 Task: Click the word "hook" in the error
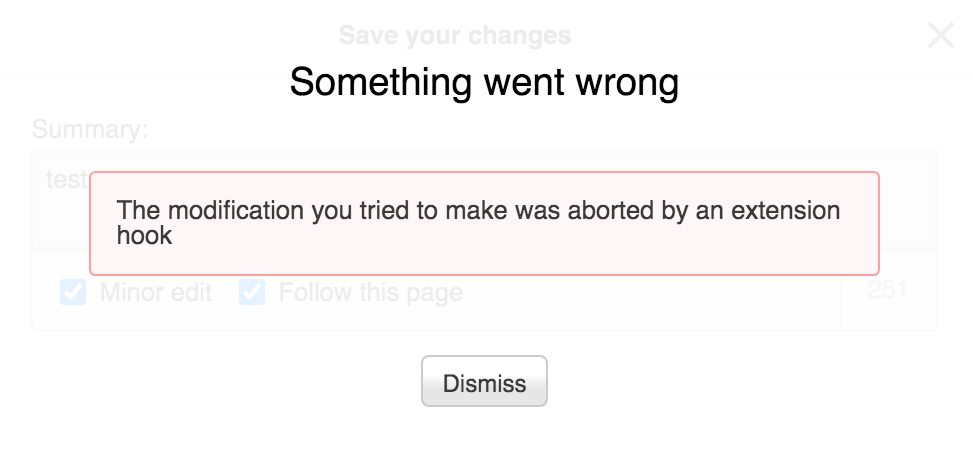pos(145,236)
